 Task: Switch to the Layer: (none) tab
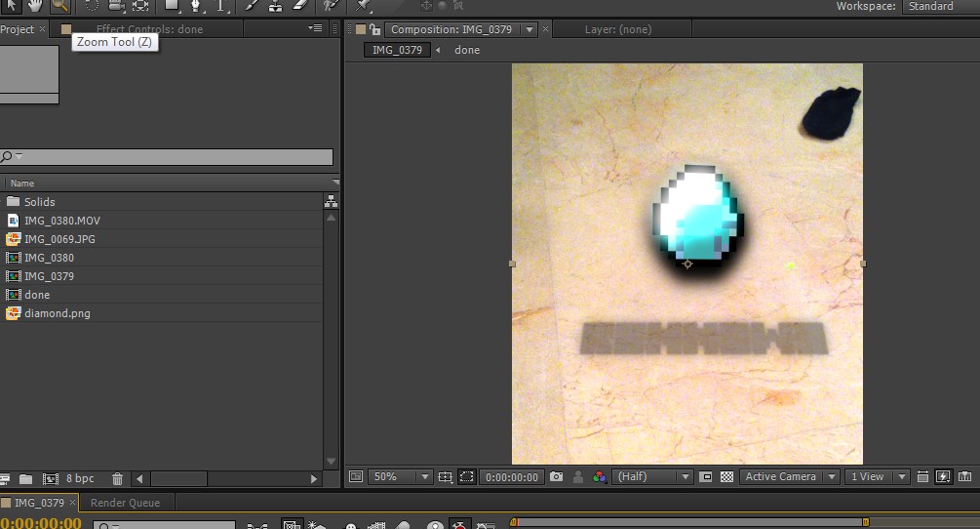(x=618, y=29)
